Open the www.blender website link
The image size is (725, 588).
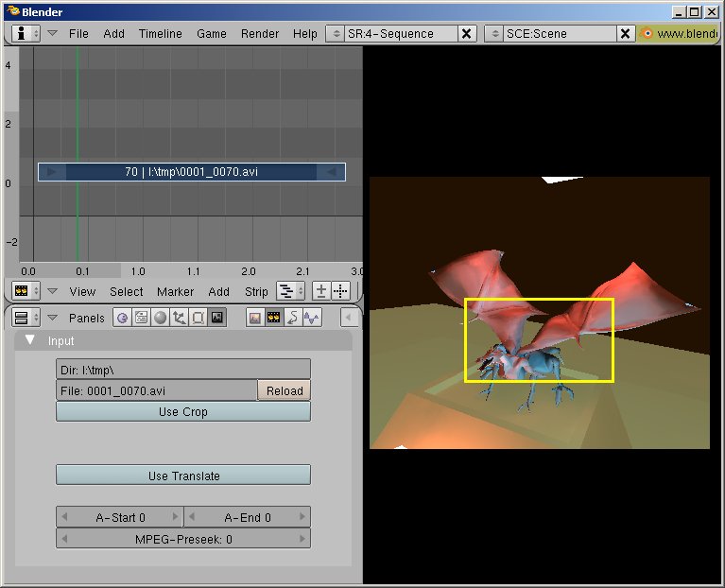tap(687, 34)
